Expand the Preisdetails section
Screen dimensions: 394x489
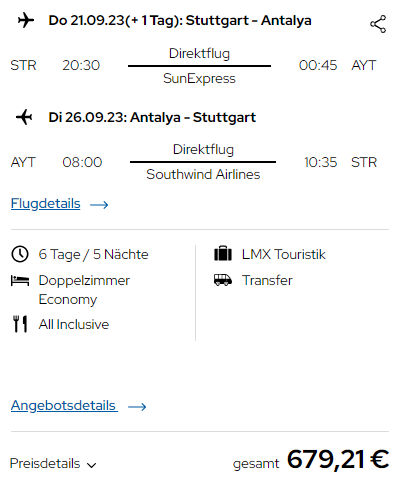click(53, 463)
